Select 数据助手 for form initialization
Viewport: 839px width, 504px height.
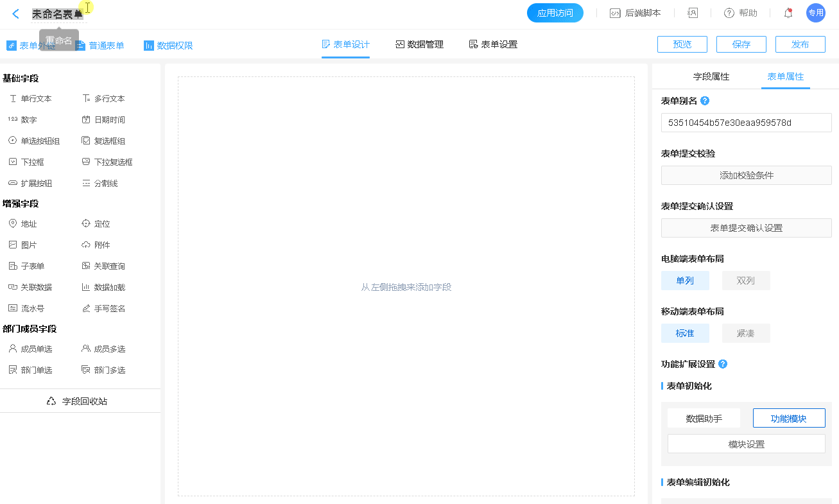704,419
